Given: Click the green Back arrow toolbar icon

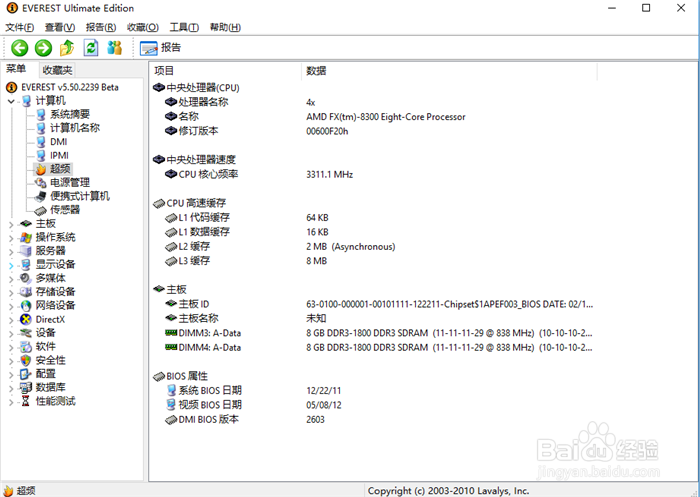Looking at the screenshot, I should coord(20,48).
